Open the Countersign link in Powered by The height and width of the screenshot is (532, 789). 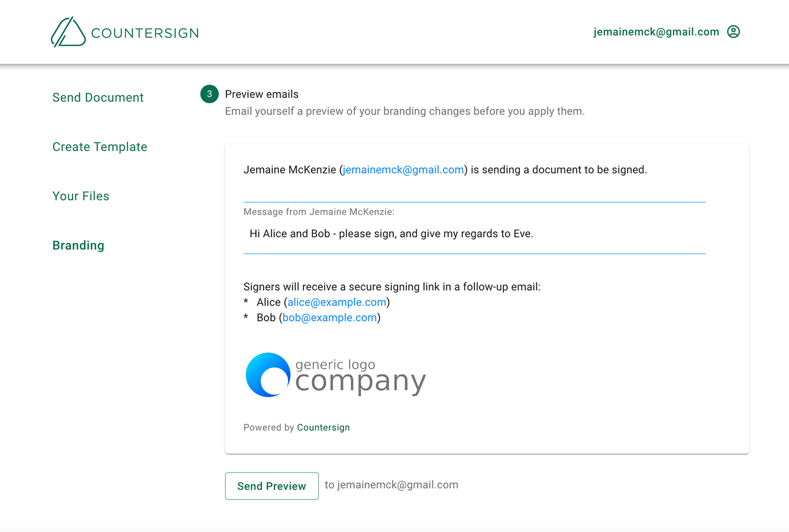point(323,428)
